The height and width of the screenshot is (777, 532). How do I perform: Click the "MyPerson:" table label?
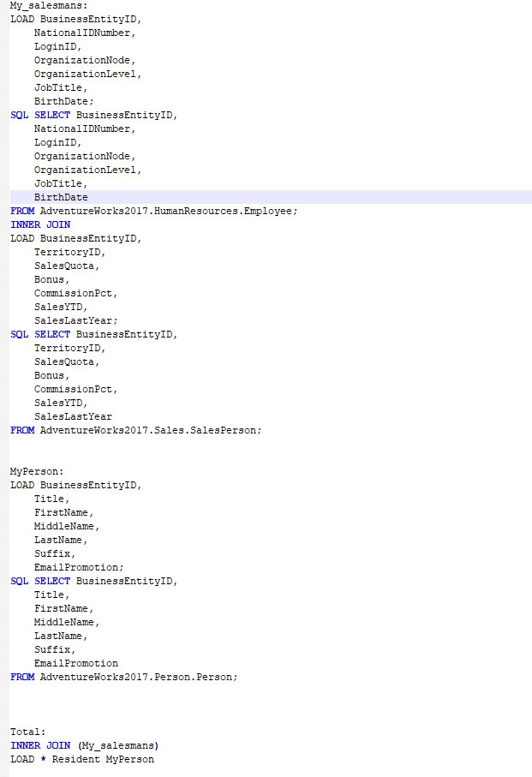pos(37,472)
